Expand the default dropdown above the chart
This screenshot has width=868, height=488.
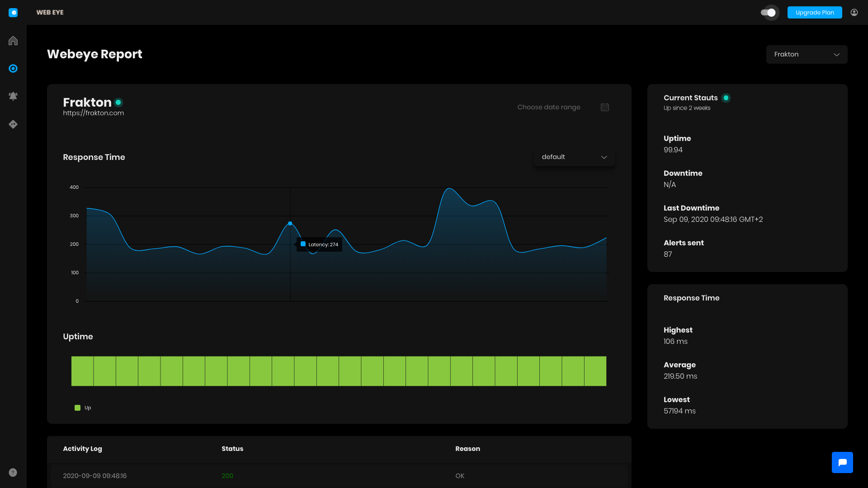click(x=574, y=157)
